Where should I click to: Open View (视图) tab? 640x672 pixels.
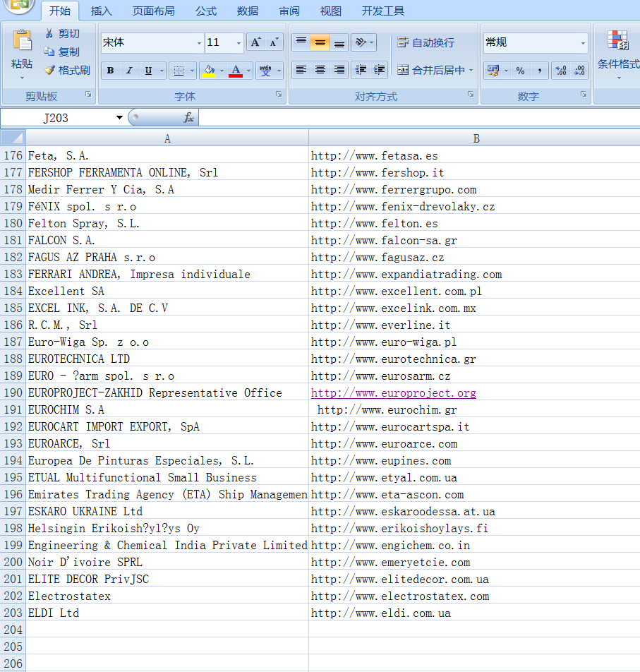[x=331, y=11]
